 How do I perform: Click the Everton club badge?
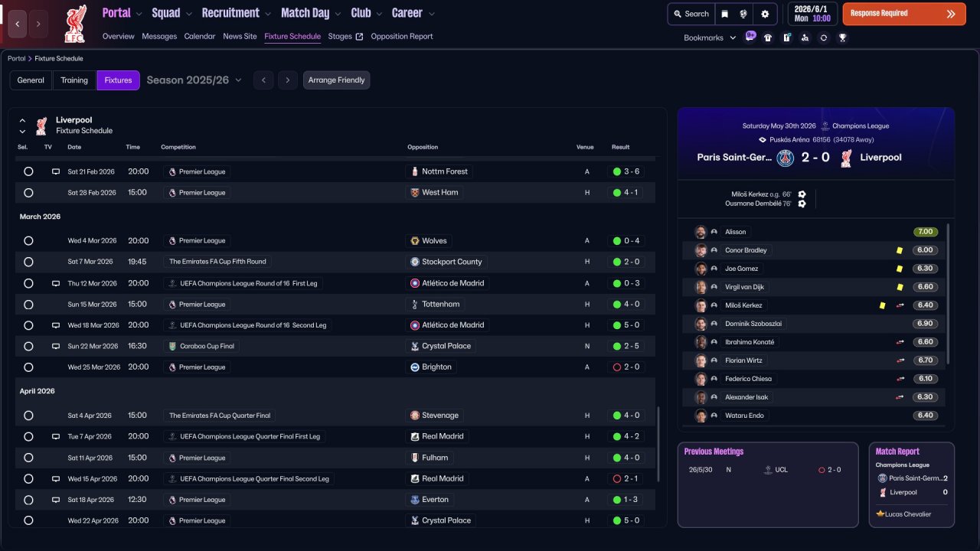point(415,500)
